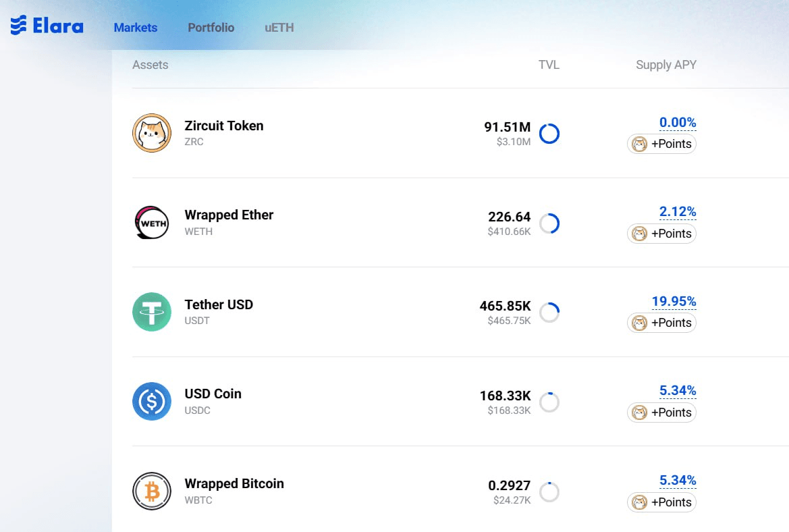789x532 pixels.
Task: Open the Markets tab
Action: 136,28
